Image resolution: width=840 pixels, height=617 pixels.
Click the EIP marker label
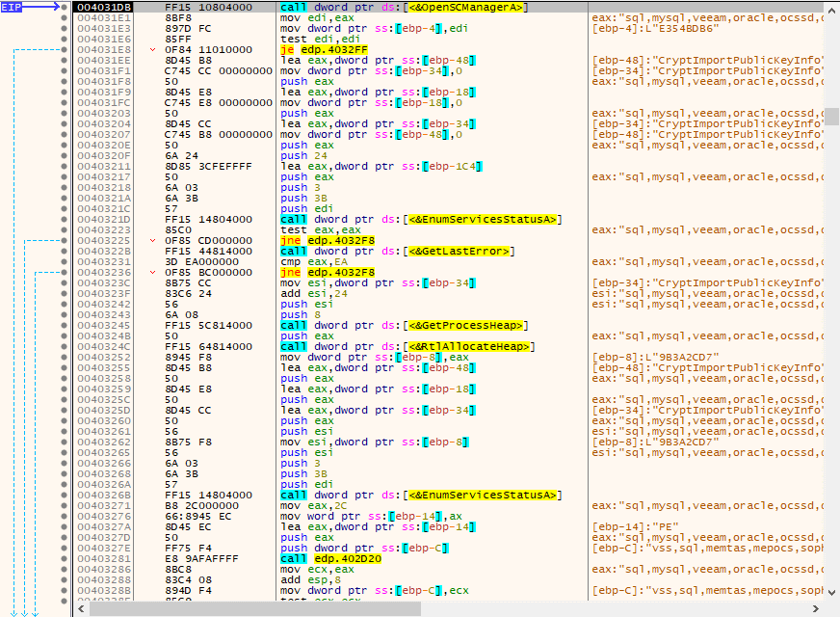click(x=12, y=7)
